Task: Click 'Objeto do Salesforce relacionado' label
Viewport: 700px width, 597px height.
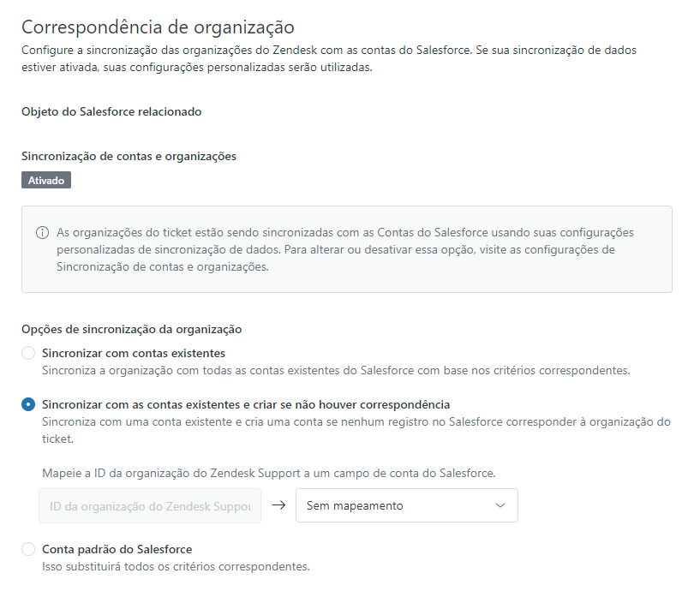Action: pos(111,111)
